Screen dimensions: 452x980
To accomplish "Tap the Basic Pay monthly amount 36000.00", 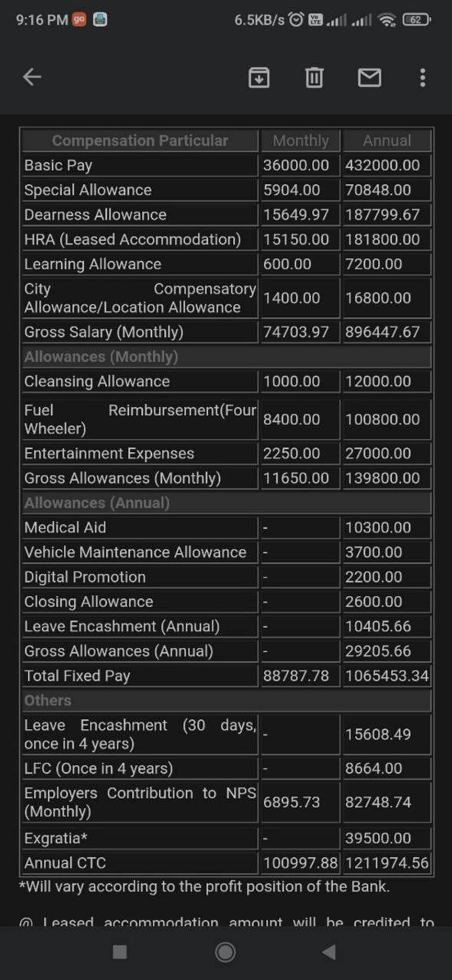I will pos(296,165).
